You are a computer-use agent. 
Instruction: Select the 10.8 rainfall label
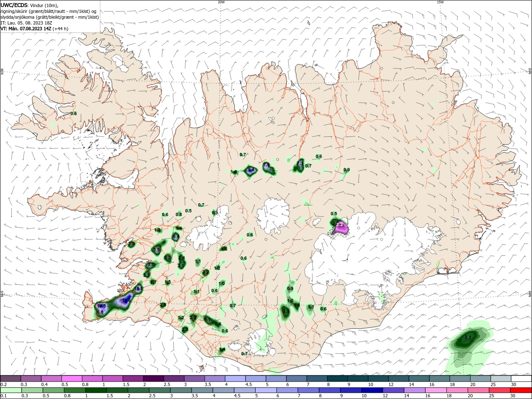pos(138,288)
